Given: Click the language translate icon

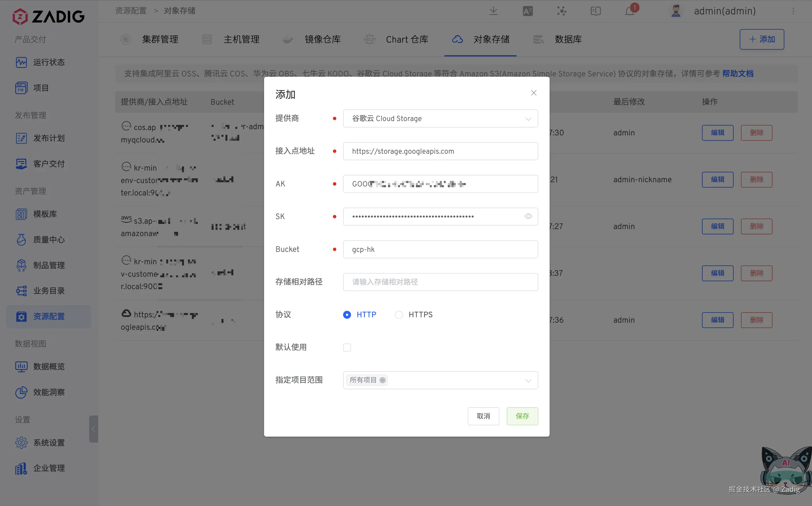Looking at the screenshot, I should (x=528, y=11).
